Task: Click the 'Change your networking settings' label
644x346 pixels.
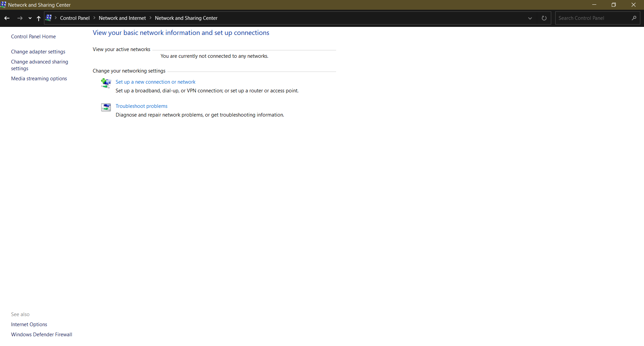Action: (129, 71)
